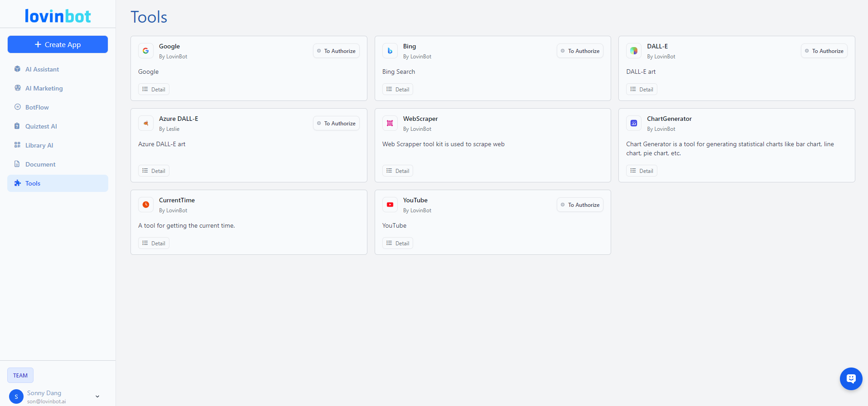Image resolution: width=868 pixels, height=406 pixels.
Task: Click the Azure DALL-E card title
Action: pos(178,119)
